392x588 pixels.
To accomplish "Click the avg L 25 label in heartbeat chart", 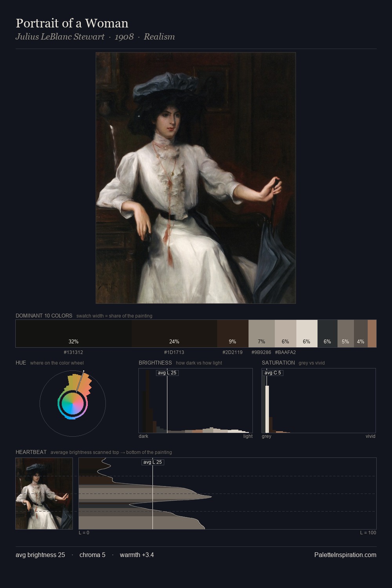I will tap(152, 462).
